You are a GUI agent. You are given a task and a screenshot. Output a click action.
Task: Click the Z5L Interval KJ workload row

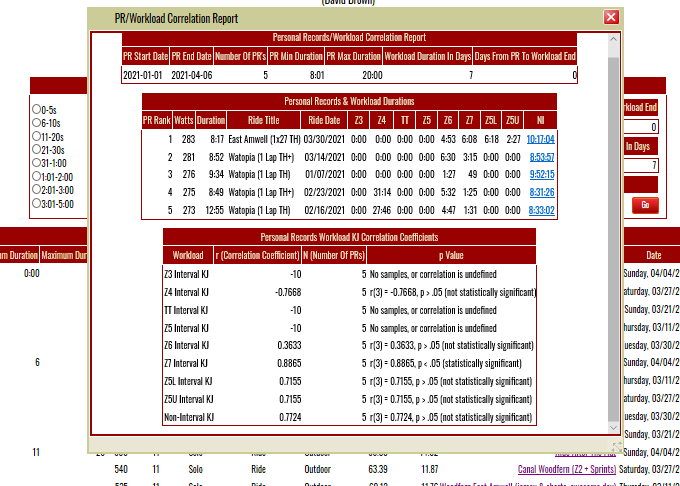pos(350,381)
